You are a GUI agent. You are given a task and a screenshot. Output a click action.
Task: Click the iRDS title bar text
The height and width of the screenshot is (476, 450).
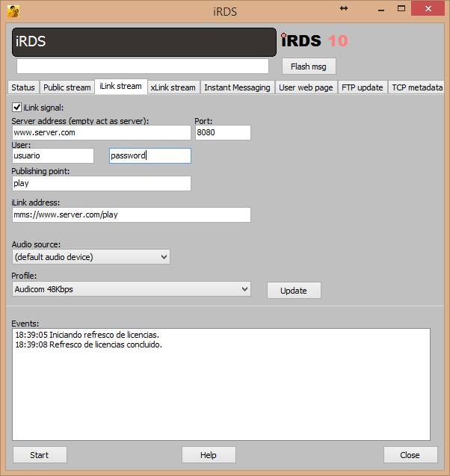[x=225, y=12]
